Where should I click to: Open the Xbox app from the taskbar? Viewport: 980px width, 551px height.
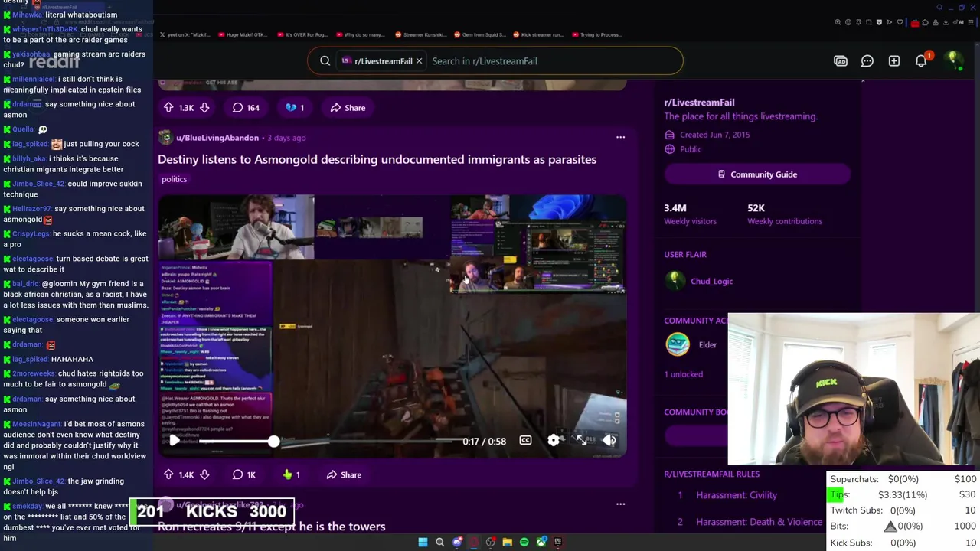pos(541,542)
